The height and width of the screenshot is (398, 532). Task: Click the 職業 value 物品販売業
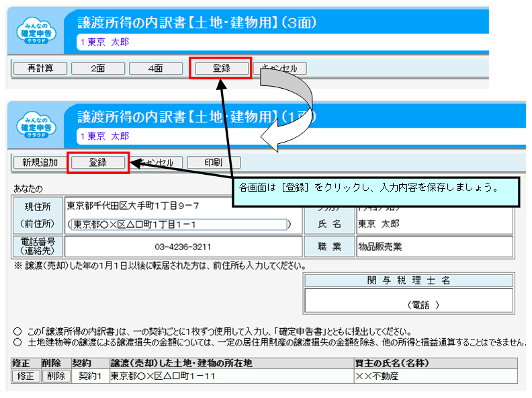pos(380,247)
